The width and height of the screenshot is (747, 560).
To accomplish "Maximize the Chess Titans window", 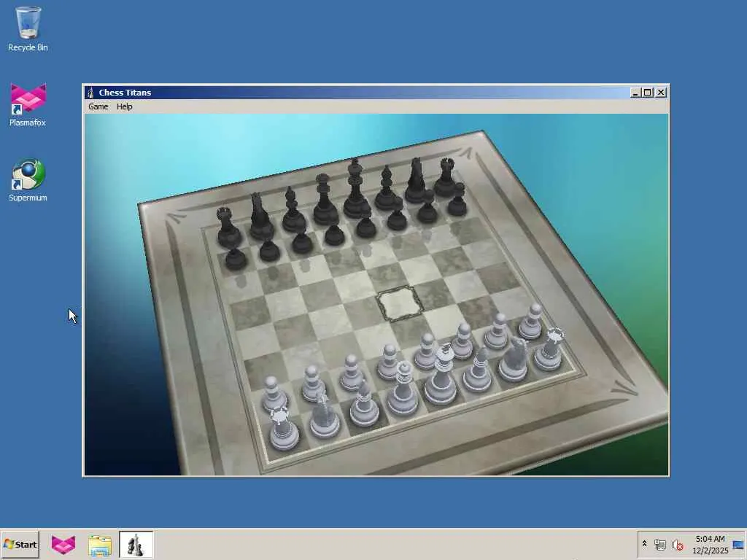I will pyautogui.click(x=648, y=93).
